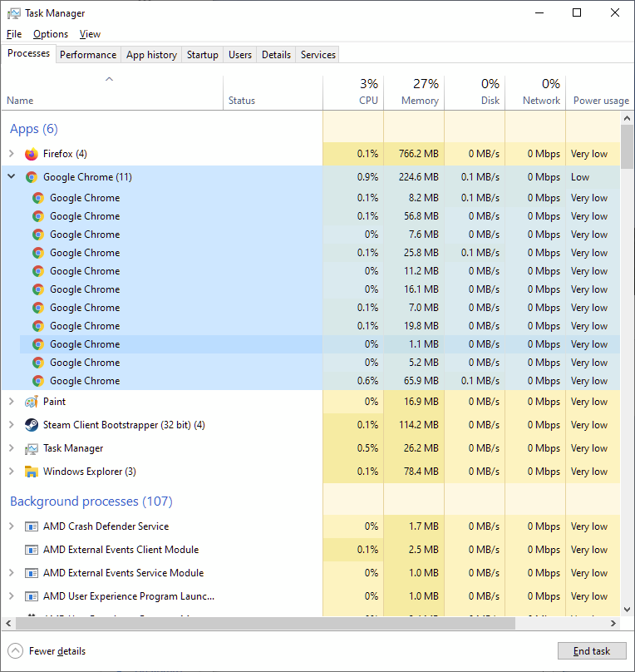Viewport: 635px width, 672px height.
Task: Click the Task Manager title bar icon
Action: [x=13, y=13]
